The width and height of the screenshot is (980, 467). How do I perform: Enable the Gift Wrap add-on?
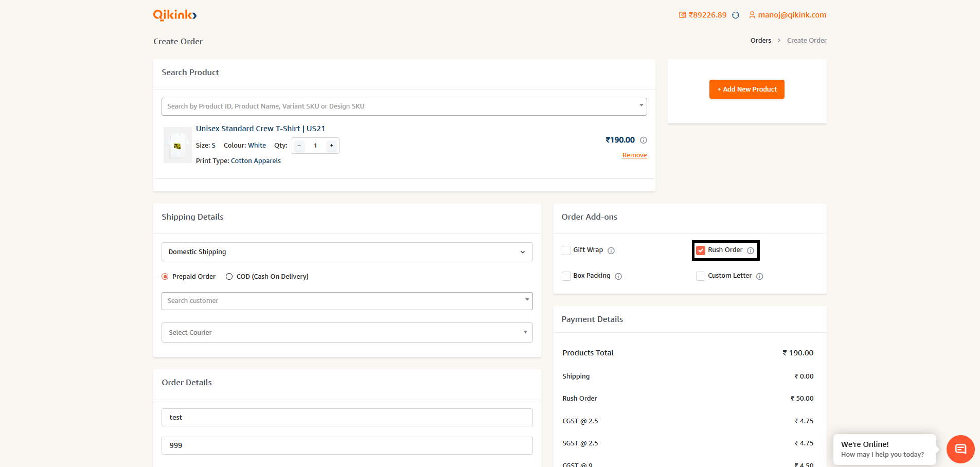click(566, 250)
